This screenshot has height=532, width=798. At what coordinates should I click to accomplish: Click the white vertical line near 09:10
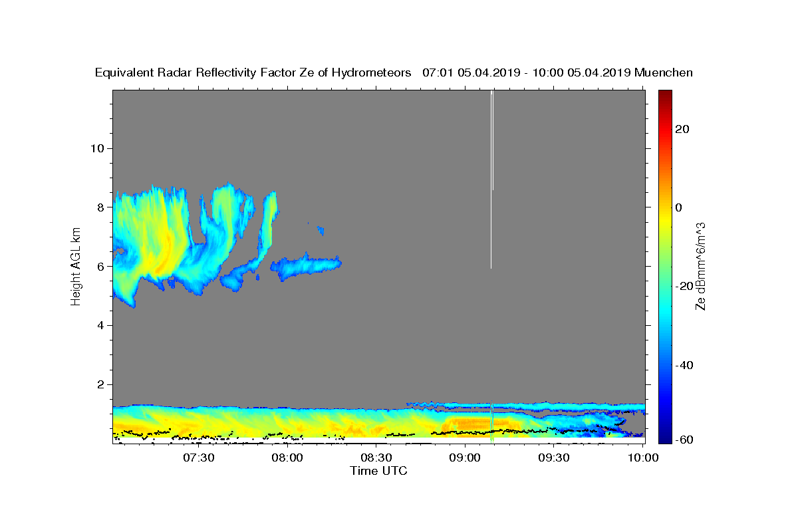(491, 180)
